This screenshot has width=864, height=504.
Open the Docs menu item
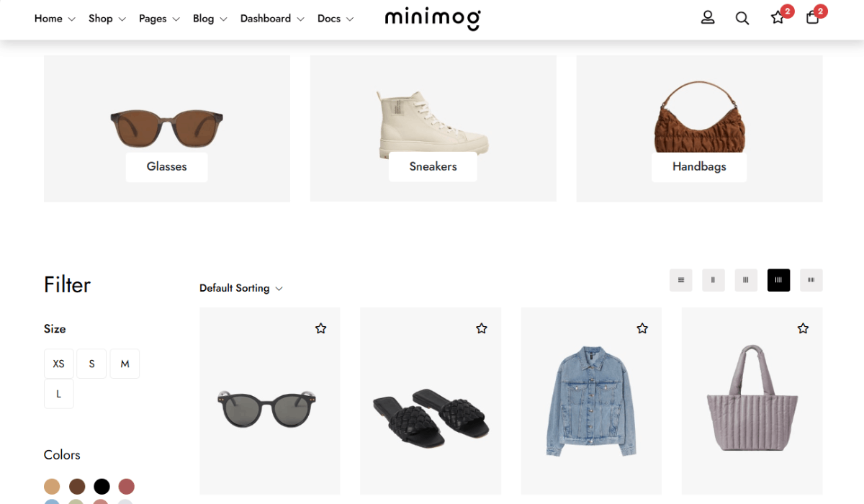pos(335,19)
